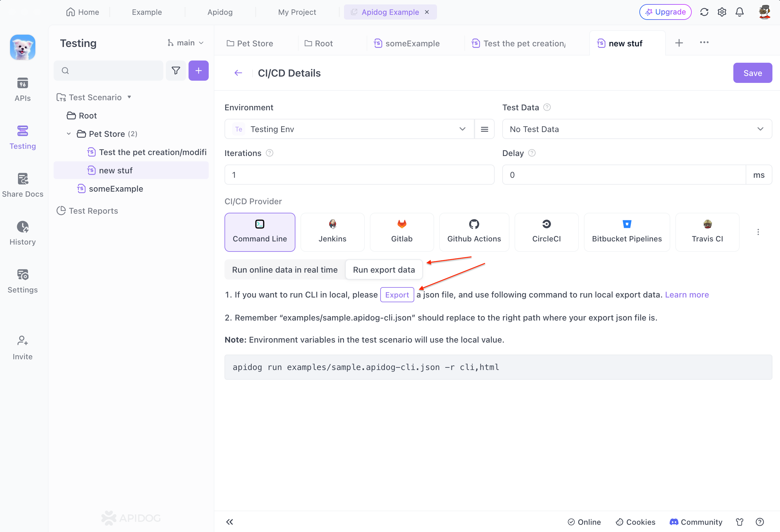Switch to the Root editor tab
780x532 pixels.
click(318, 43)
